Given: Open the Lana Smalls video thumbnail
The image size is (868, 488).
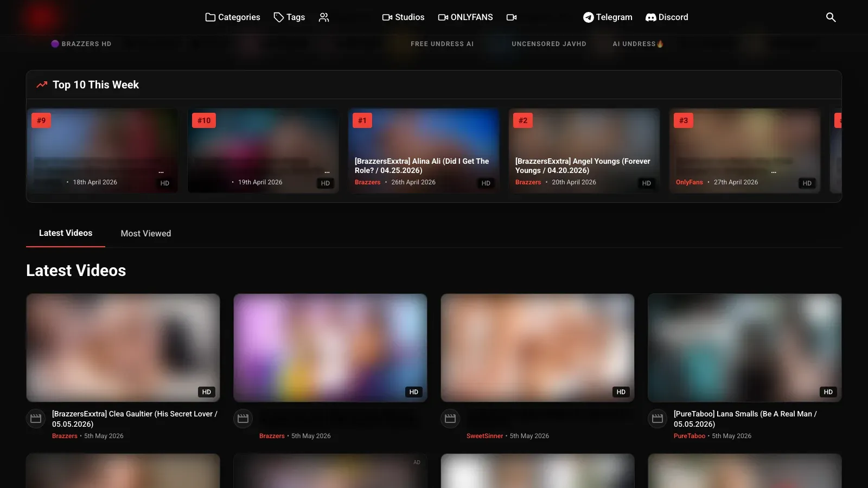Looking at the screenshot, I should point(745,348).
